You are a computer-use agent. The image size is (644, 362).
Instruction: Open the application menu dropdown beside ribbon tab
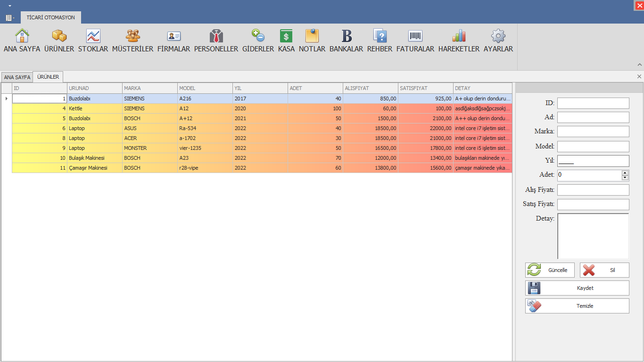click(x=9, y=17)
